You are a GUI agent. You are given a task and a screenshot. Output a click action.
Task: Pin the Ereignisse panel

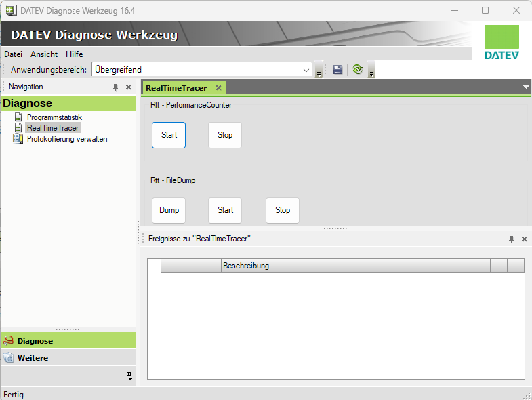coord(511,239)
